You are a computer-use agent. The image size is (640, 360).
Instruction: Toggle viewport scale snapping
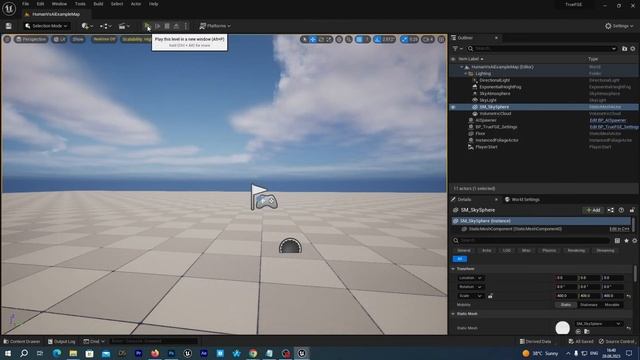click(x=405, y=39)
